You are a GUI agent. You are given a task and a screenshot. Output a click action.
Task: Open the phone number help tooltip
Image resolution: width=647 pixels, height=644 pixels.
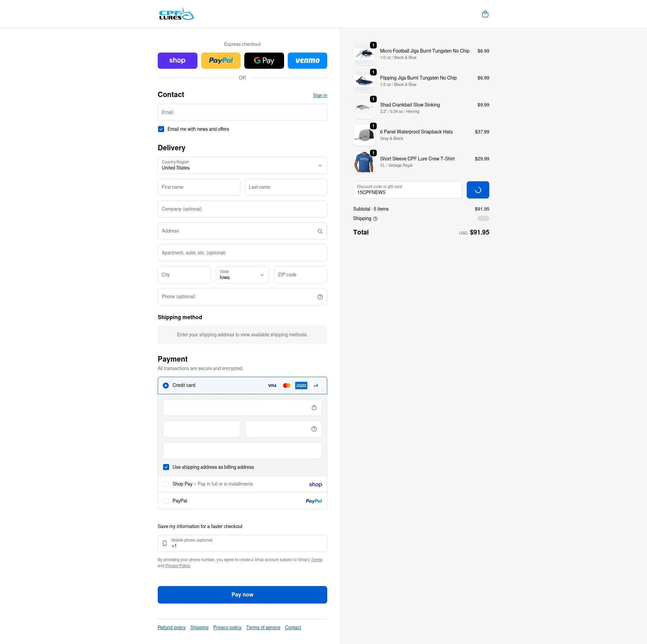point(320,297)
